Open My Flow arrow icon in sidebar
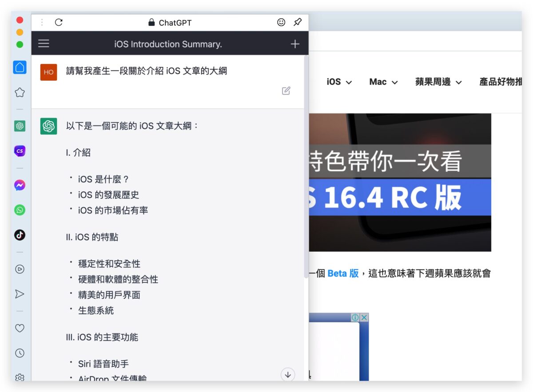This screenshot has height=392, width=533. 20,294
